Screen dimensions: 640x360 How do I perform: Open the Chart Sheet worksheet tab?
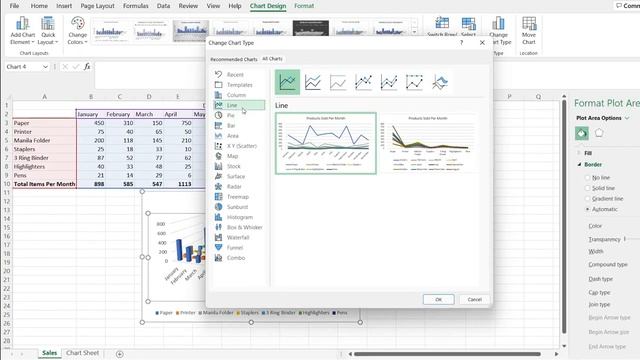click(x=82, y=353)
